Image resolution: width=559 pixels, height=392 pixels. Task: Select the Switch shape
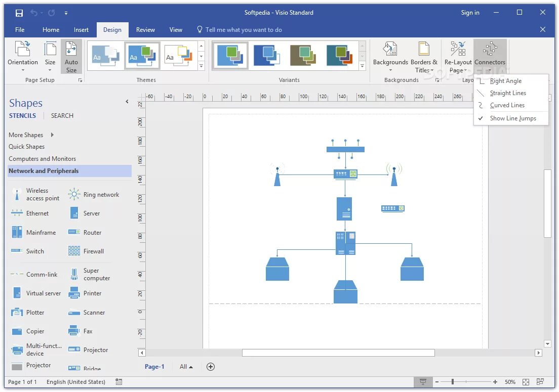pyautogui.click(x=27, y=251)
